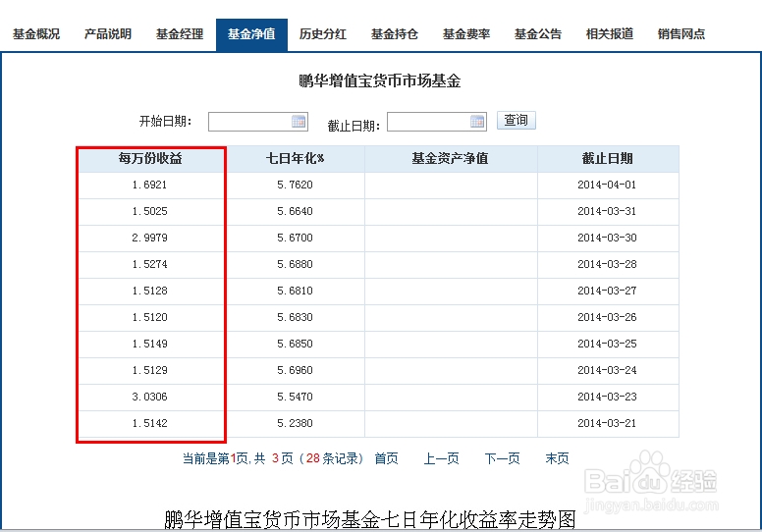
Task: Select the date 2014-03-26
Action: (x=607, y=317)
